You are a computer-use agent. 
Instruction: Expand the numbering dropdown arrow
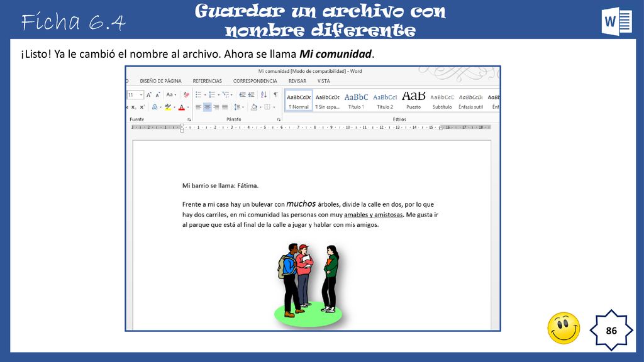(218, 96)
